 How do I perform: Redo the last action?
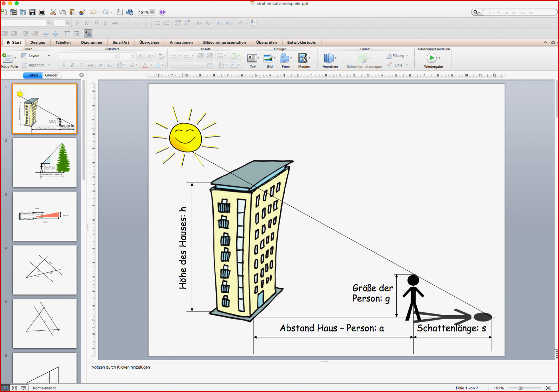pos(105,12)
